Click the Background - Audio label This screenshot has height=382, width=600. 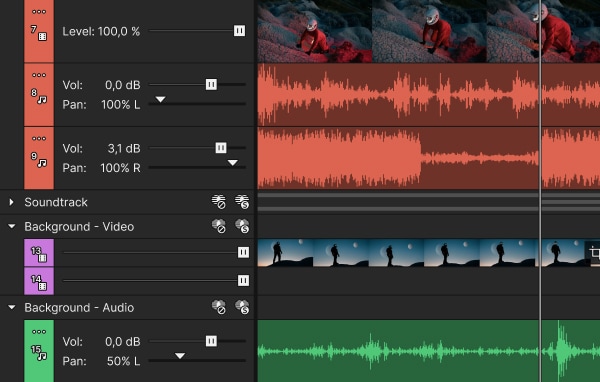(79, 307)
